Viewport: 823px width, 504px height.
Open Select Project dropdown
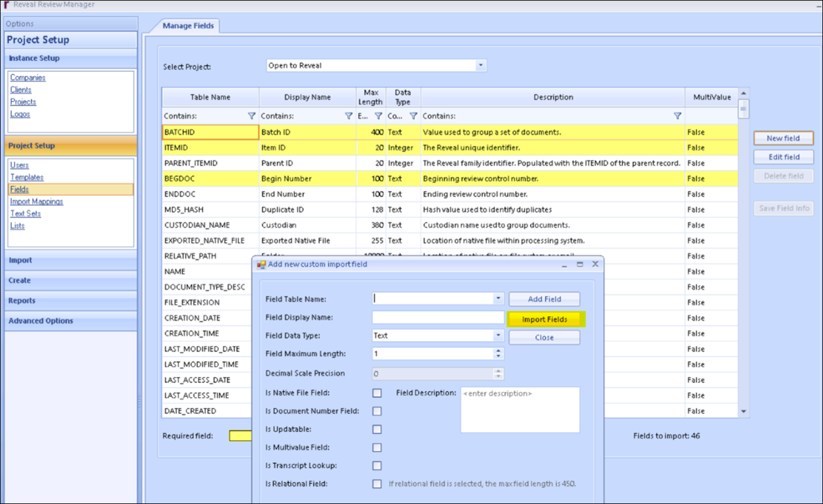coord(480,66)
